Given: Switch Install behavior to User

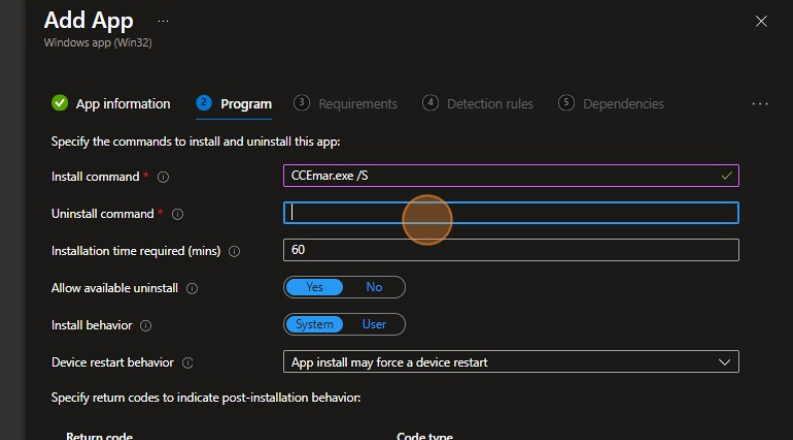Looking at the screenshot, I should 374,324.
